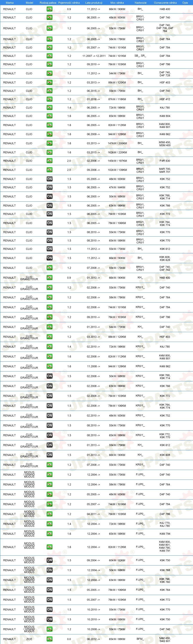
Task: Select power cell '147kW / 200KM'
Action: coord(117,144)
